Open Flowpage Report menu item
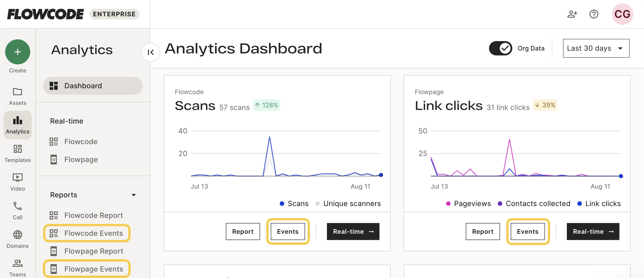The height and width of the screenshot is (278, 644). click(94, 251)
